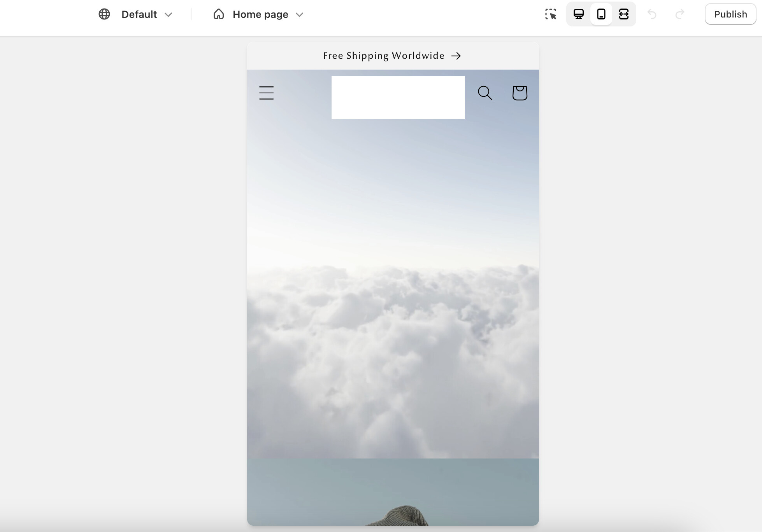Redo the last change
This screenshot has width=762, height=532.
pos(679,14)
